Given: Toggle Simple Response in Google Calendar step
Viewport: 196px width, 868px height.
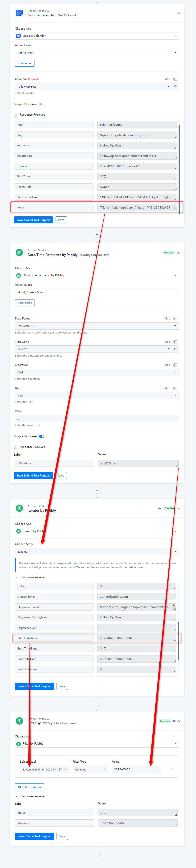Looking at the screenshot, I should tap(42, 104).
